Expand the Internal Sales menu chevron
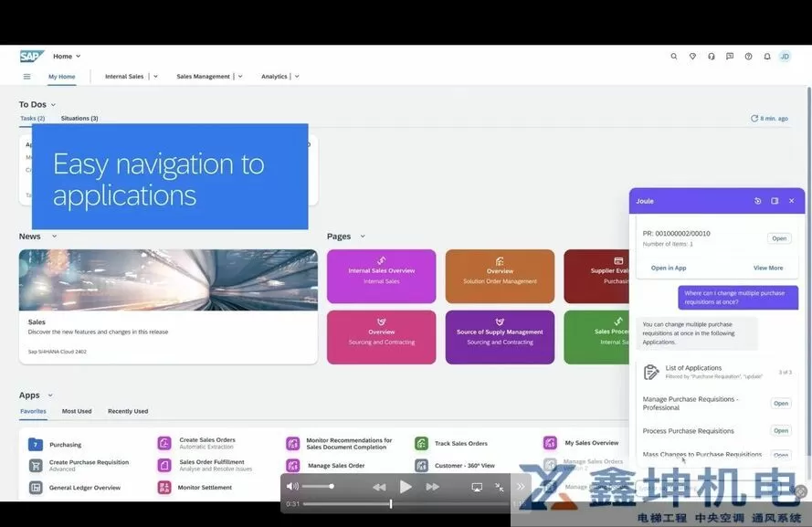 point(155,77)
